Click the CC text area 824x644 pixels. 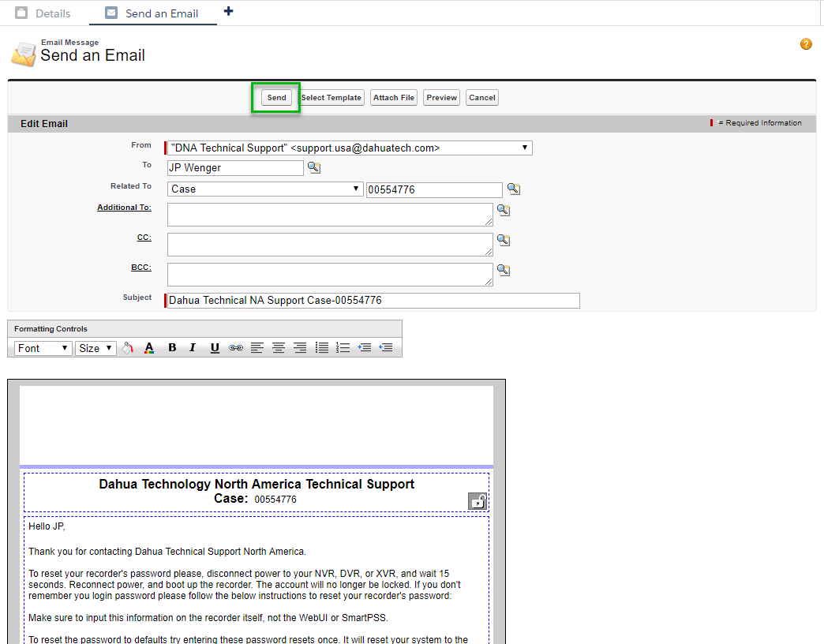(330, 245)
